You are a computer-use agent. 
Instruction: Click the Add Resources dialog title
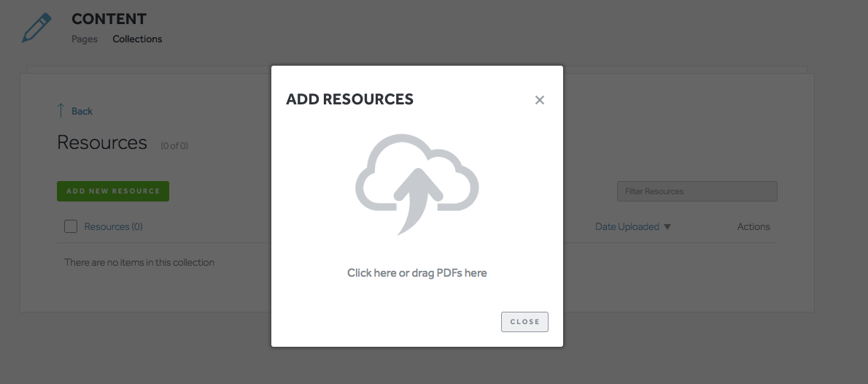pos(349,99)
